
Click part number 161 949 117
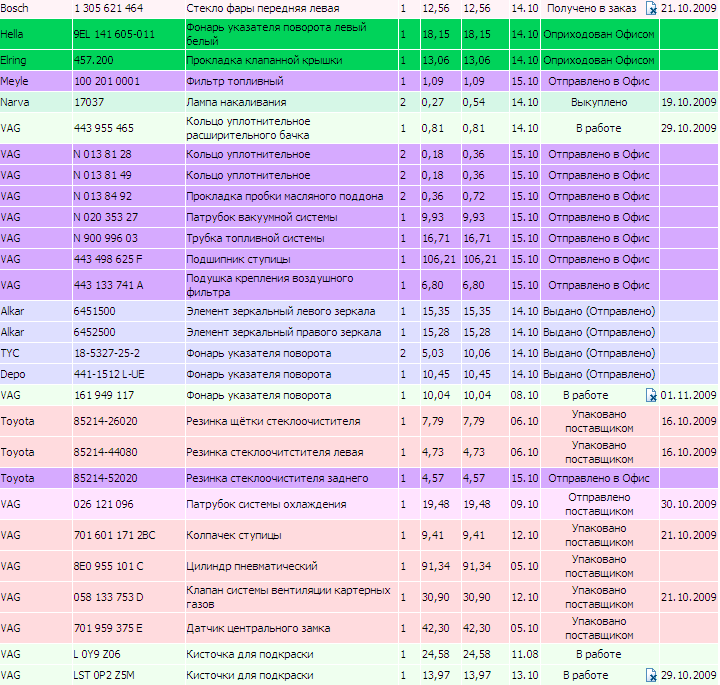click(x=104, y=395)
